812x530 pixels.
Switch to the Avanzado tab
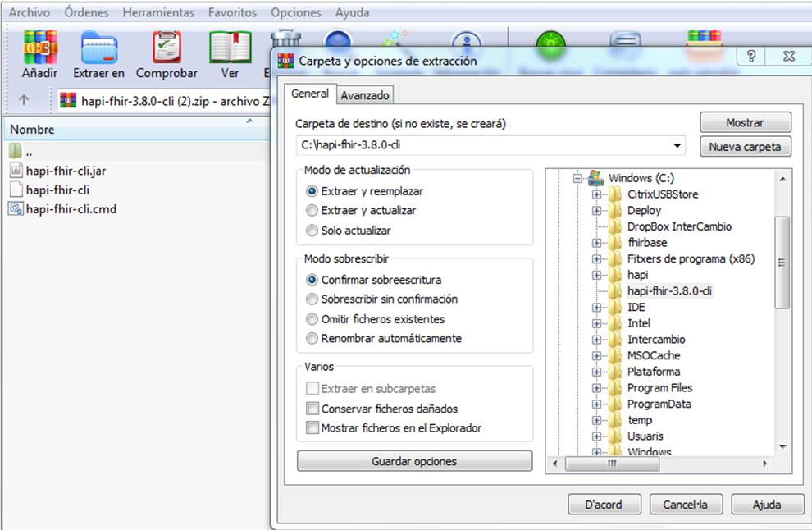[365, 95]
